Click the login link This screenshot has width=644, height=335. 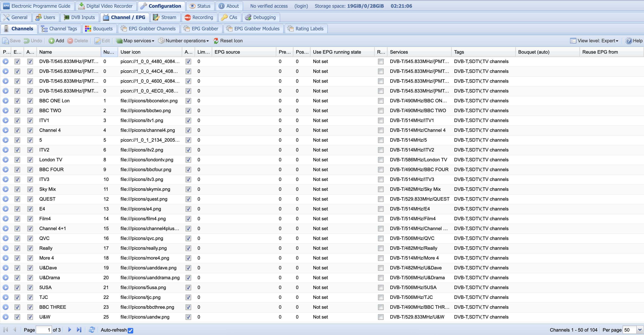tap(301, 6)
